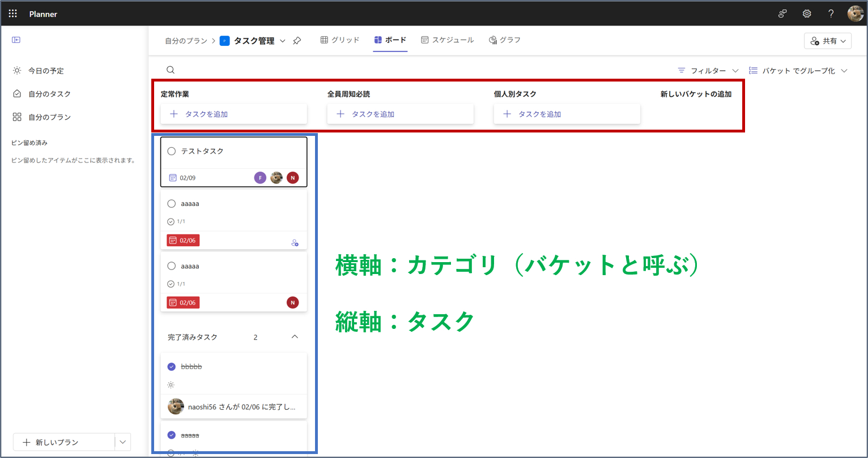Screen dimensions: 868x458
Task: Open the フィルター dropdown
Action: [707, 70]
